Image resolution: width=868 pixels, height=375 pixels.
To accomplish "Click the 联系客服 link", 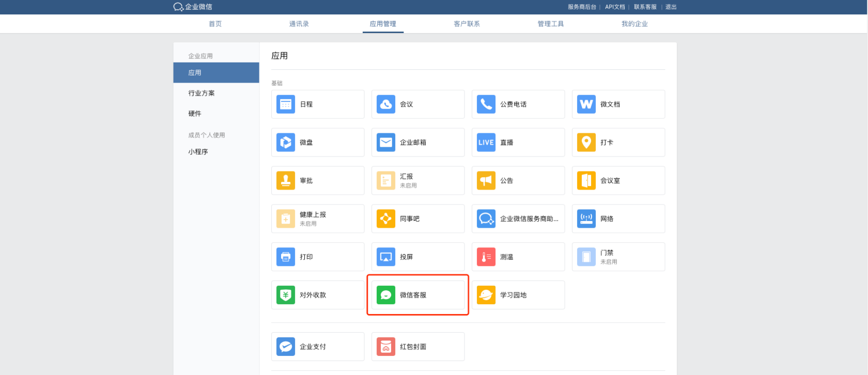I will pos(645,7).
